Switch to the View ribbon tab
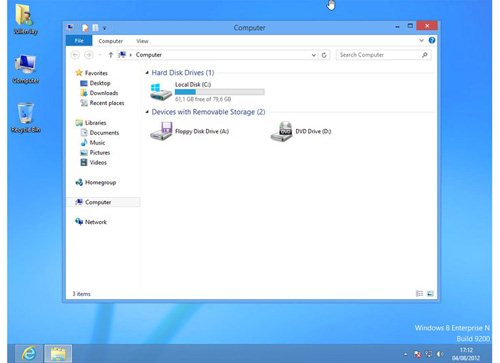 pos(142,41)
